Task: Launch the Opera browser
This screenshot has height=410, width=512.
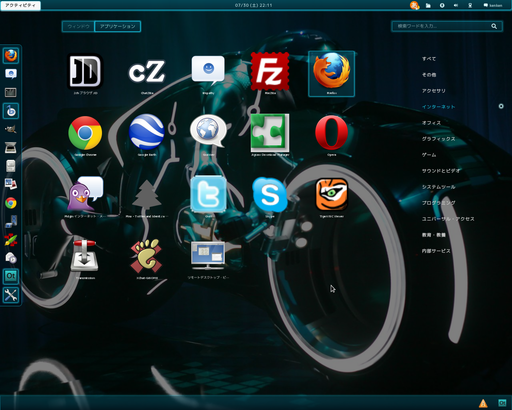Action: click(x=331, y=132)
